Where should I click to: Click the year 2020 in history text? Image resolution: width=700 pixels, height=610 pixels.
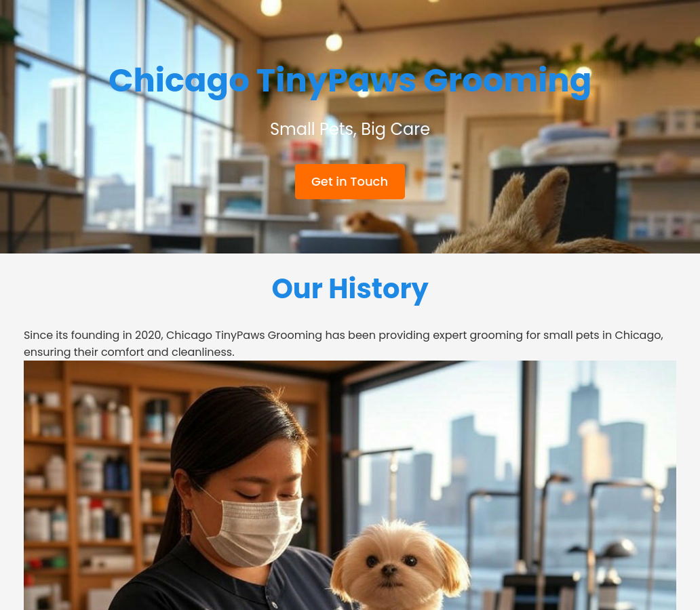pyautogui.click(x=149, y=335)
